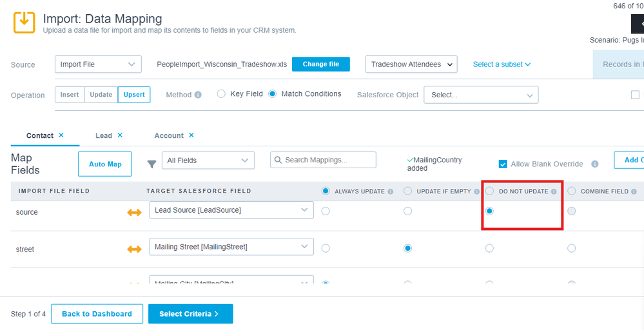Click info icon beside Method label
The image size is (644, 330).
click(x=198, y=95)
